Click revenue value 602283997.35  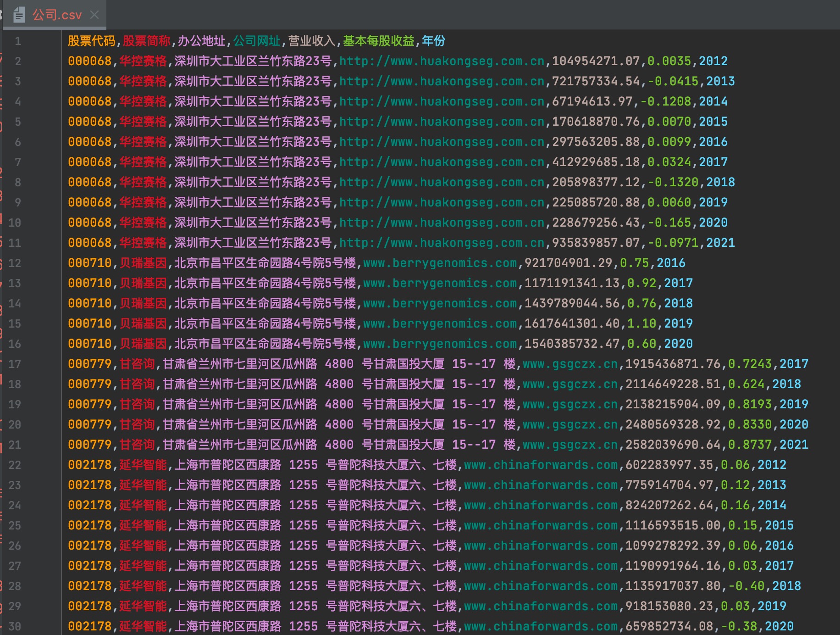point(669,465)
